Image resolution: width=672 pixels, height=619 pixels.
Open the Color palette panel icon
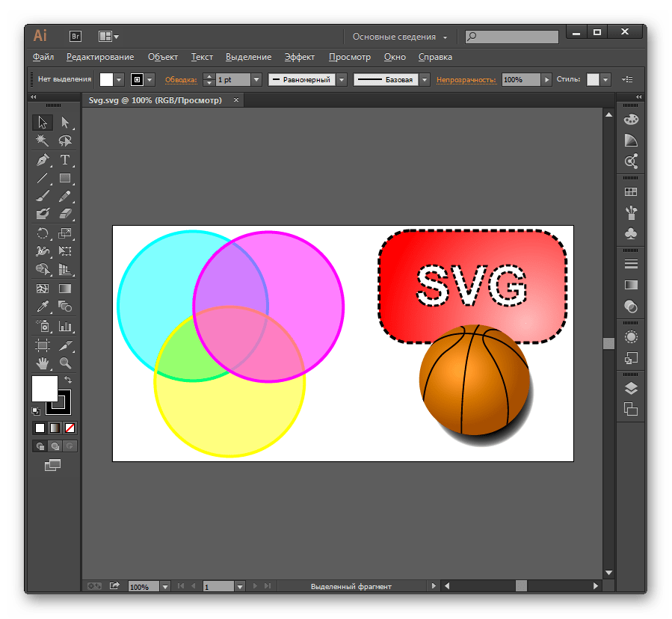tap(631, 120)
